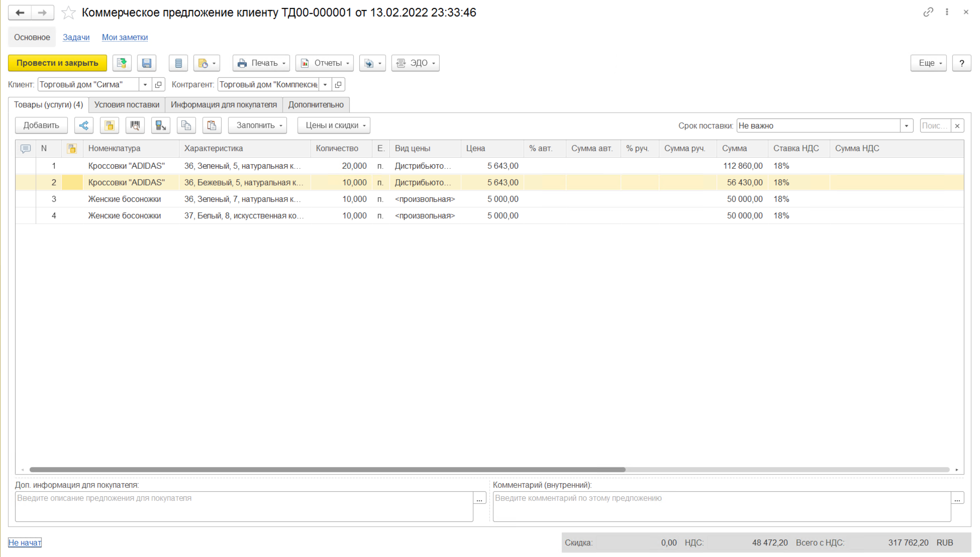The height and width of the screenshot is (557, 980).
Task: Open the Срок поставки dropdown list
Action: tap(906, 126)
